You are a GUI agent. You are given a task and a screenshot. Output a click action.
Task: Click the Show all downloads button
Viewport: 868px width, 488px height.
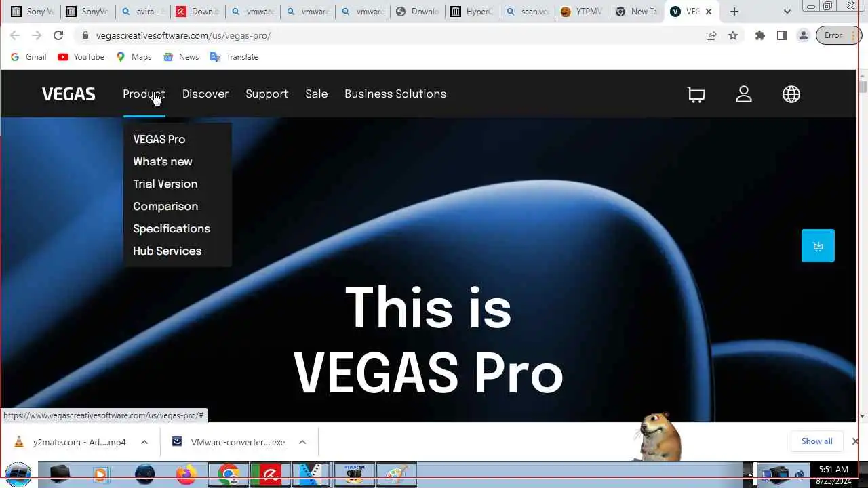tap(816, 441)
